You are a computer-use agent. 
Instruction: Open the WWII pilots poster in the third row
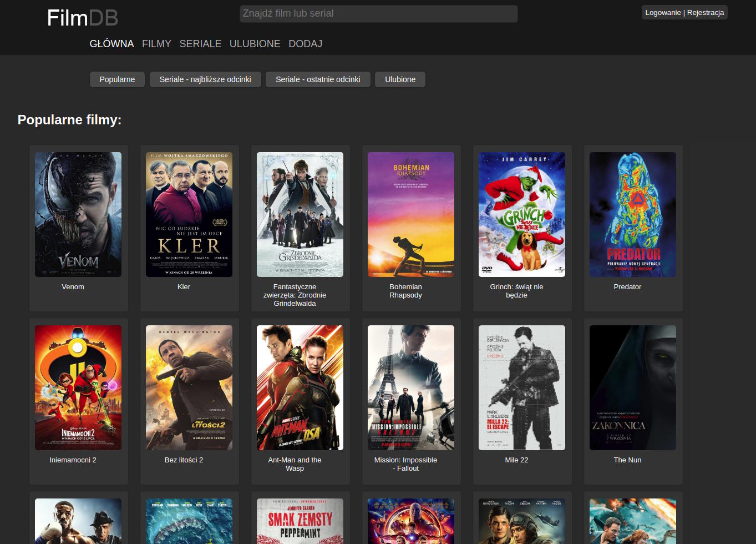point(522,521)
